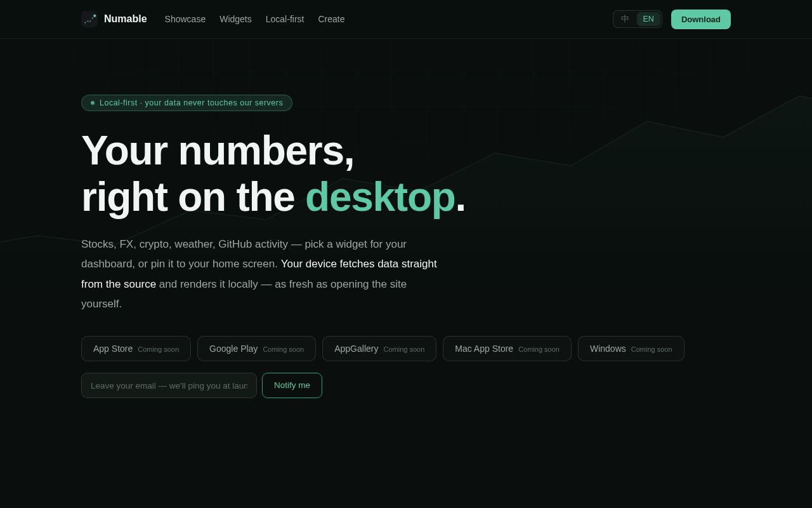Click "Your device fetches data straight" text
The height and width of the screenshot is (508, 812).
[x=359, y=264]
